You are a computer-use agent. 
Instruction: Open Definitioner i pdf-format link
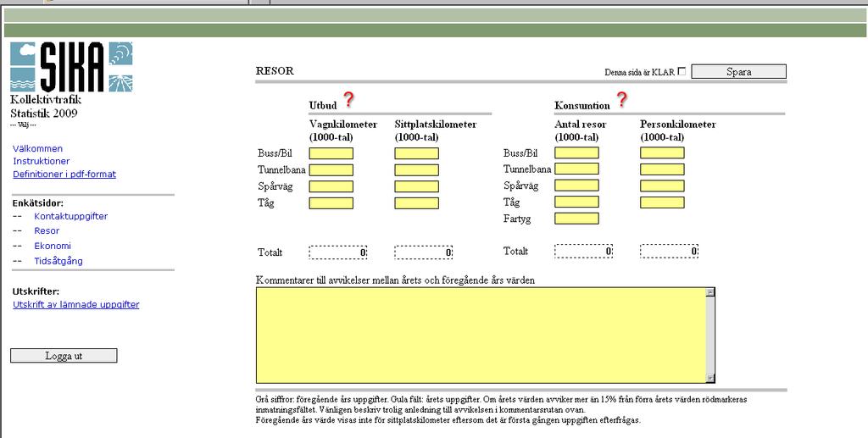click(x=64, y=175)
